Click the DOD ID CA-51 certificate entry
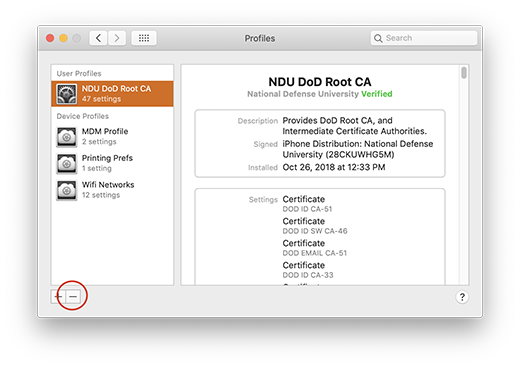The image size is (520, 367). coord(307,204)
